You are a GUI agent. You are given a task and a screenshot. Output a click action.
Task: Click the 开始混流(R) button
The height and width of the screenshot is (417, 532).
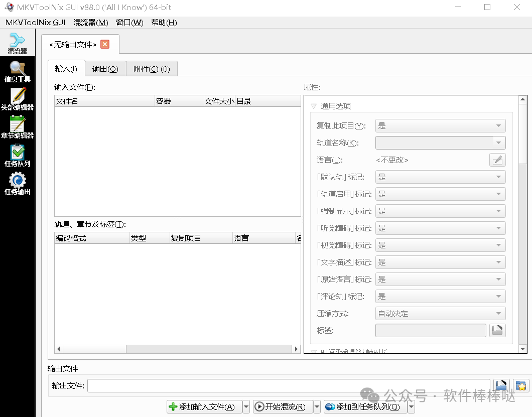(x=283, y=406)
